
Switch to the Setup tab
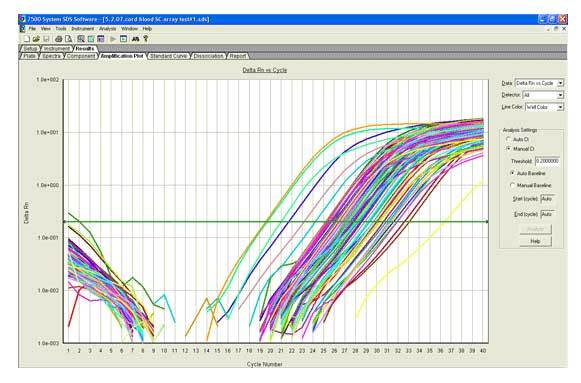(30, 49)
